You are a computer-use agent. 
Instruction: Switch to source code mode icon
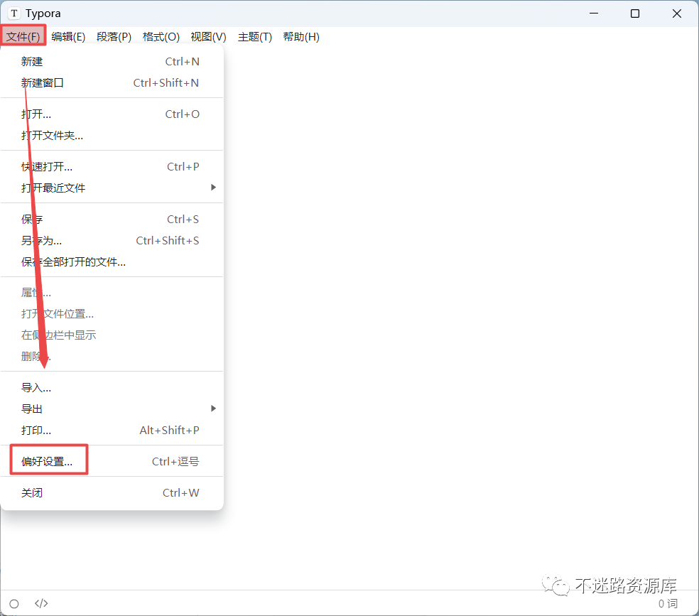pyautogui.click(x=41, y=603)
